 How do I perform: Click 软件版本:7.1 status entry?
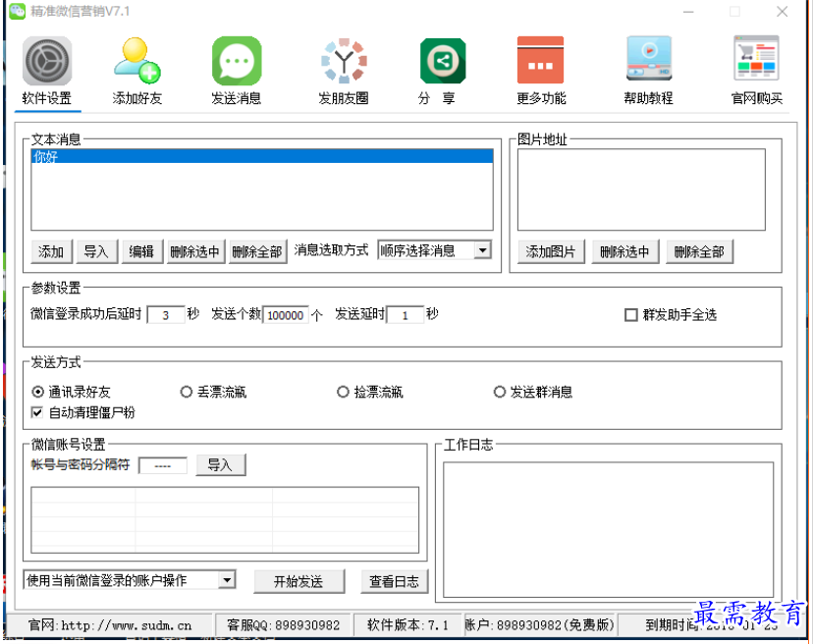(407, 625)
